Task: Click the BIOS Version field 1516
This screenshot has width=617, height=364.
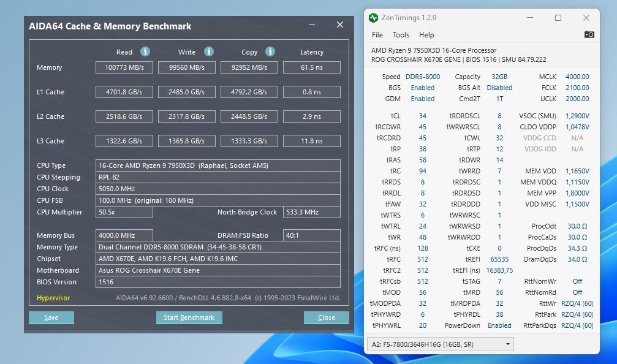Action: pos(218,282)
